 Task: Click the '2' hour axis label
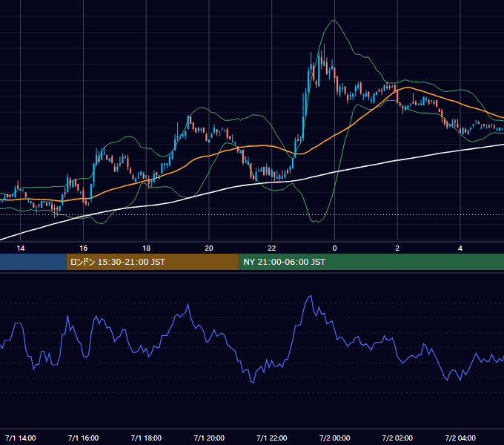click(x=397, y=248)
